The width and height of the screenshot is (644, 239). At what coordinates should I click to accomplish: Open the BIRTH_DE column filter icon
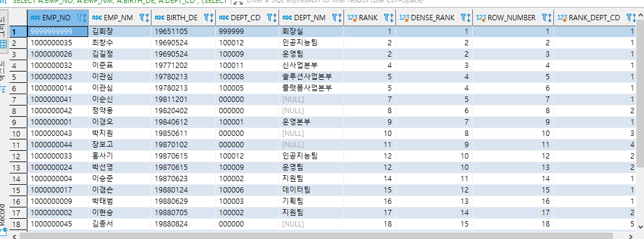click(206, 18)
